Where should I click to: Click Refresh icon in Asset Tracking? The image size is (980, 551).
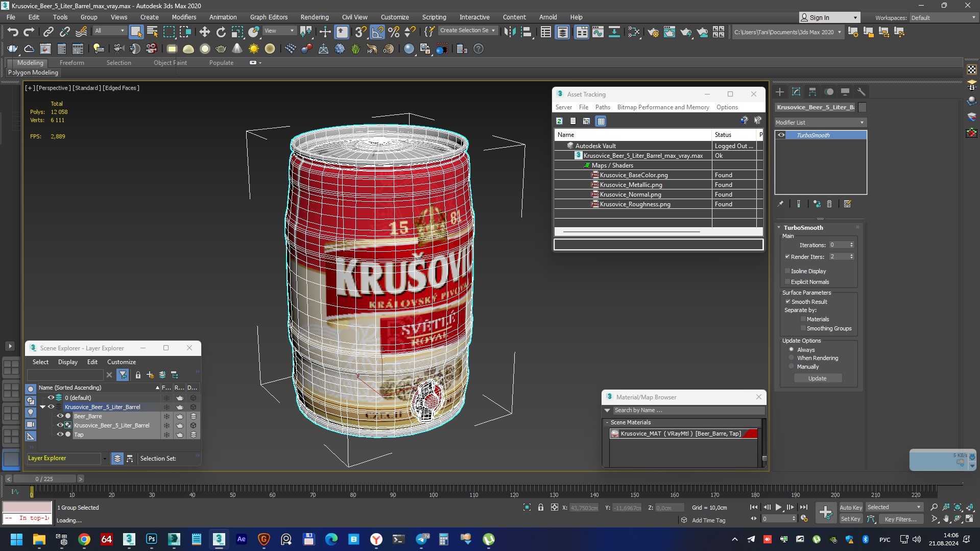(x=560, y=121)
